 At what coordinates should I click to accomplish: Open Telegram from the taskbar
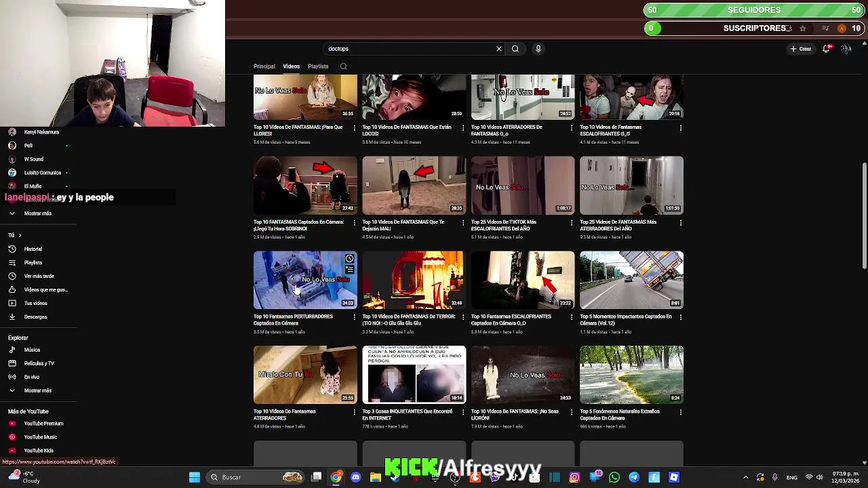pos(634,477)
